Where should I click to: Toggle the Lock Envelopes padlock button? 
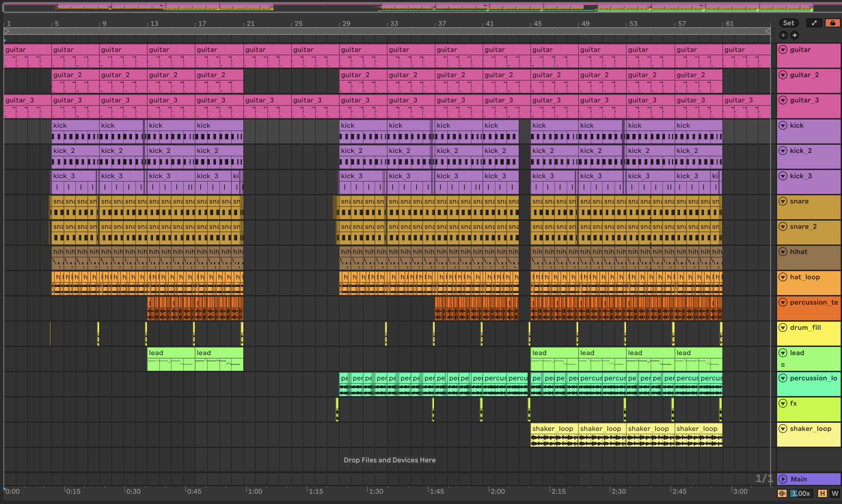click(x=832, y=23)
